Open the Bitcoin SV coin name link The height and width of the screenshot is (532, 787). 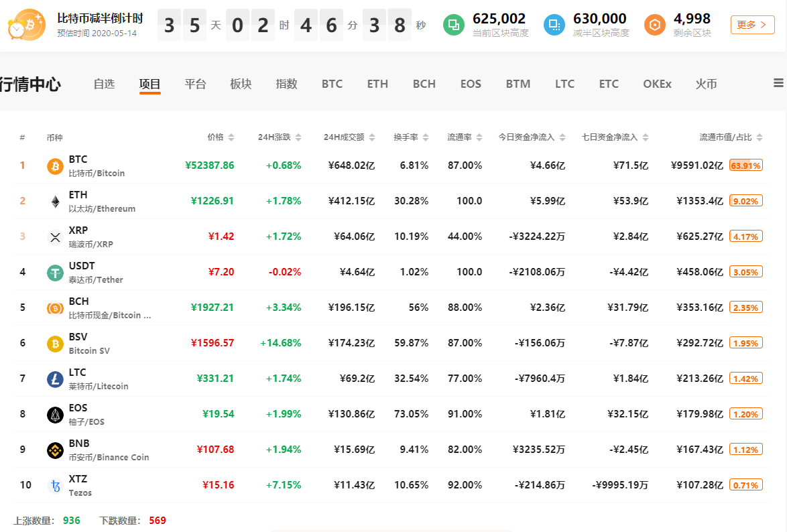coord(89,351)
